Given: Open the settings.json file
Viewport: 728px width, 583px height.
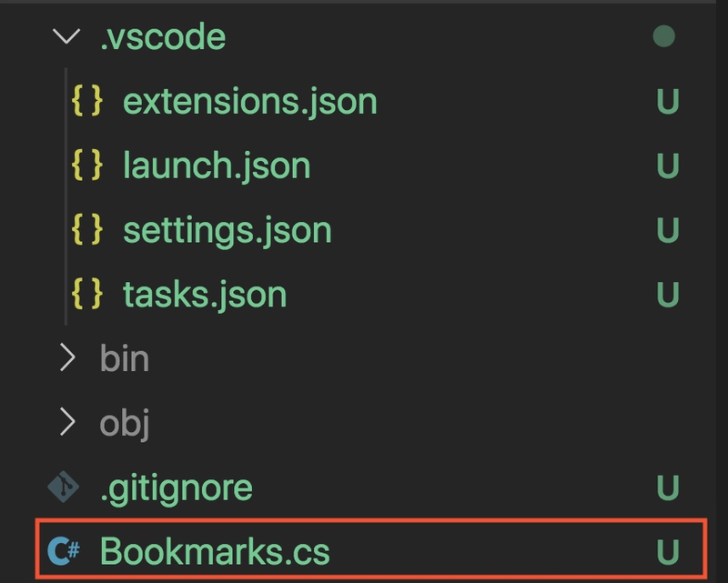Looking at the screenshot, I should [x=227, y=230].
